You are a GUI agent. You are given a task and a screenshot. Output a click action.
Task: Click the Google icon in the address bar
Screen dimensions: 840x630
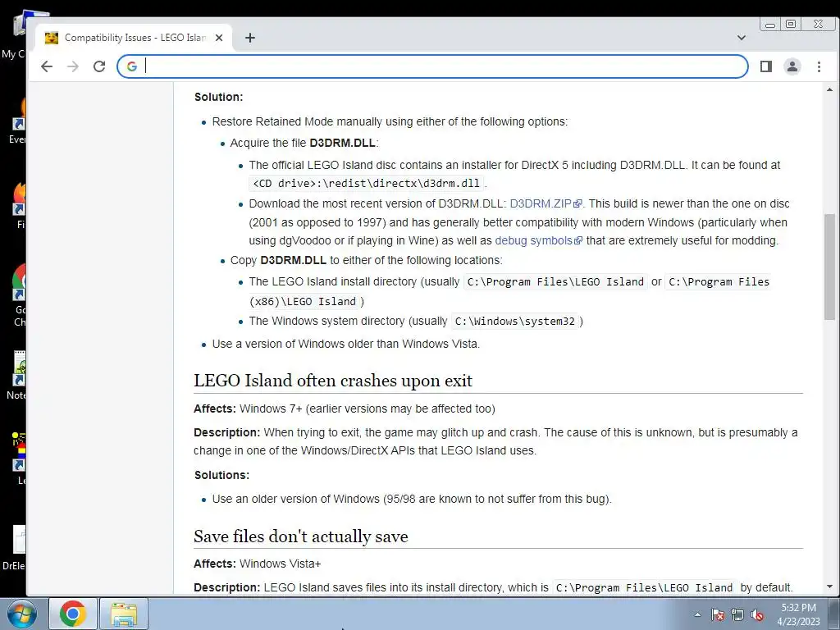coord(132,66)
